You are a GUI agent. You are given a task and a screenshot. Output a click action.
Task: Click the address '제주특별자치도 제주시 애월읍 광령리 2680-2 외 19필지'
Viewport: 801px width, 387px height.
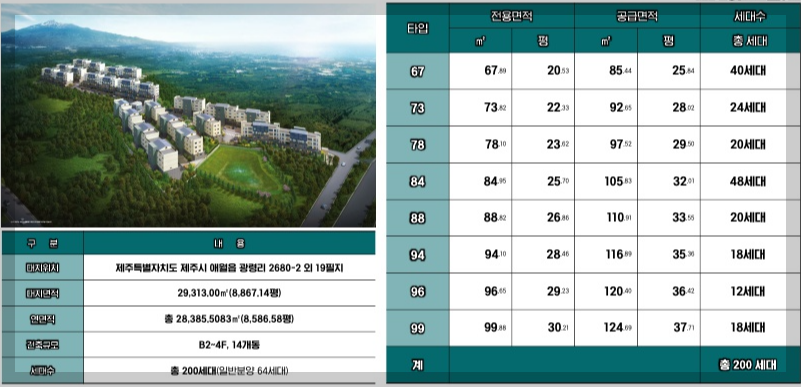point(229,268)
